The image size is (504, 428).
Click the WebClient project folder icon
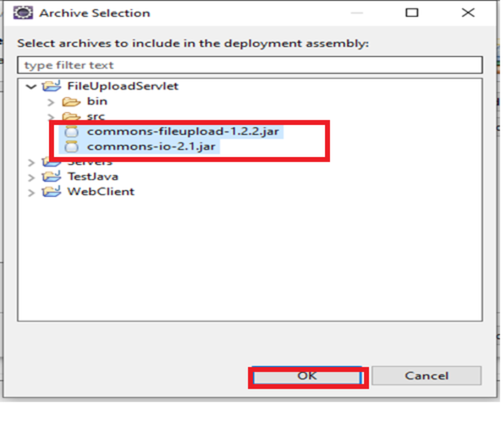(x=51, y=191)
